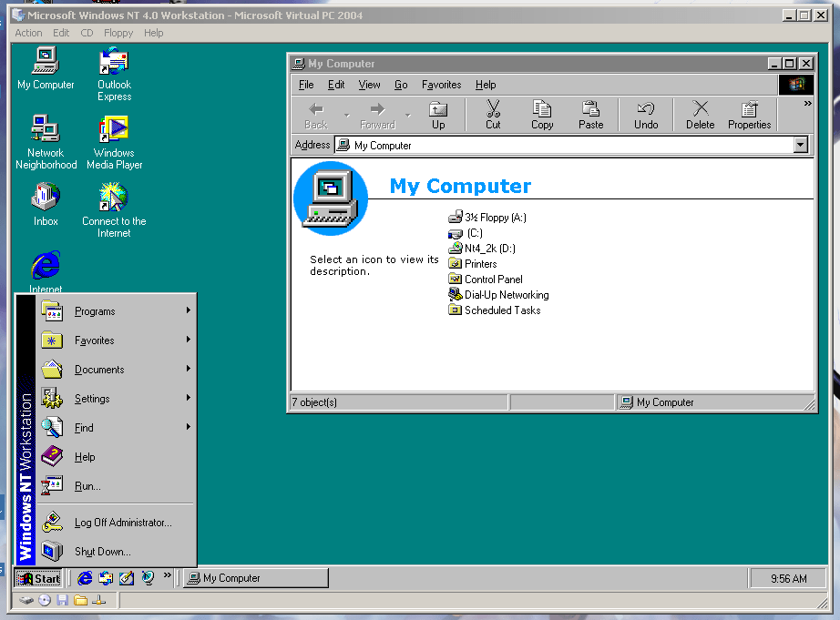Click the Forward toolbar button
Viewport: 840px width, 620px height.
point(378,115)
